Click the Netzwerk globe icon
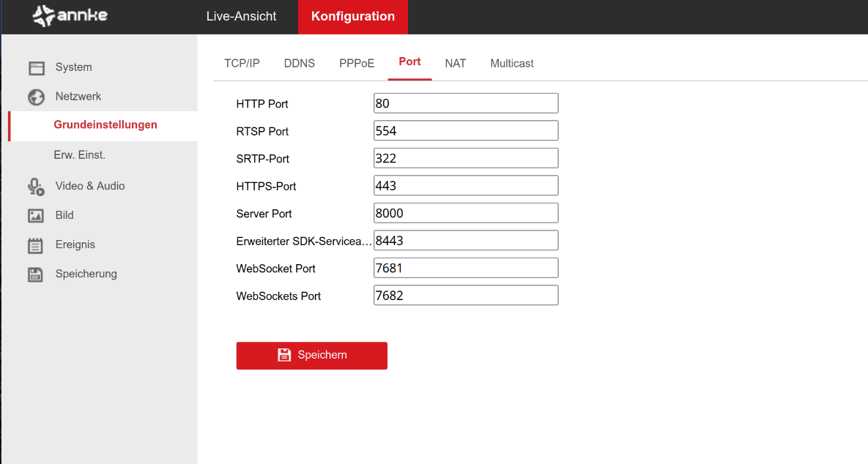Image resolution: width=868 pixels, height=464 pixels. pyautogui.click(x=37, y=97)
